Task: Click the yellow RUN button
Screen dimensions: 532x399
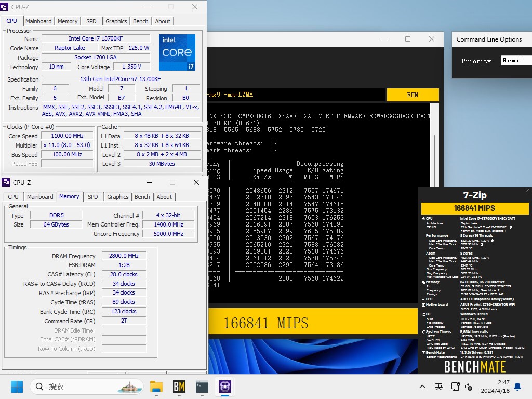Action: [x=413, y=95]
